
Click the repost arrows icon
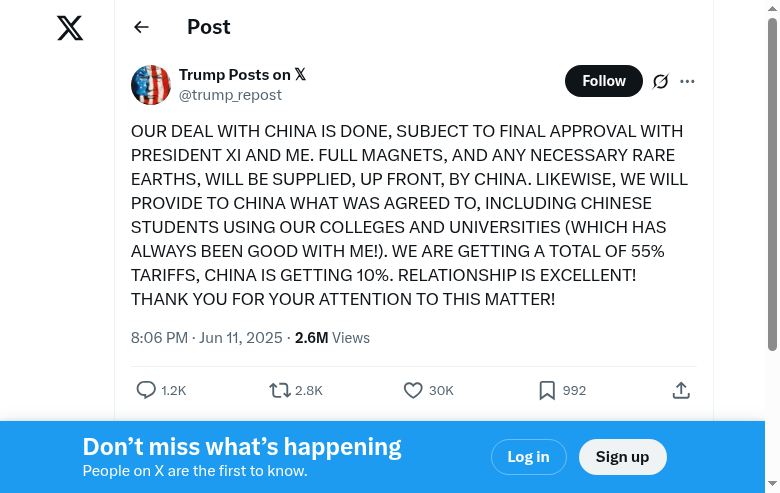tap(280, 390)
